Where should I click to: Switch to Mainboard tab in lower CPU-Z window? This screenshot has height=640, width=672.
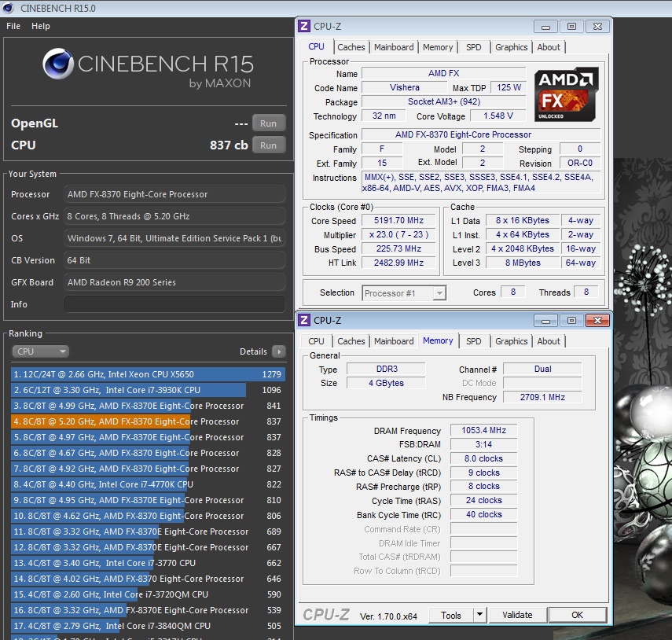[394, 341]
